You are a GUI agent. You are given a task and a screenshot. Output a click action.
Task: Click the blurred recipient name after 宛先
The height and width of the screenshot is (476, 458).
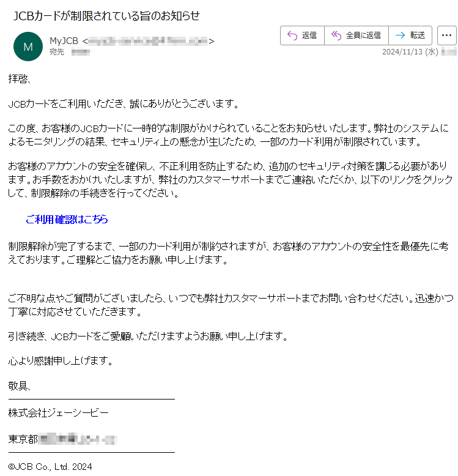81,52
